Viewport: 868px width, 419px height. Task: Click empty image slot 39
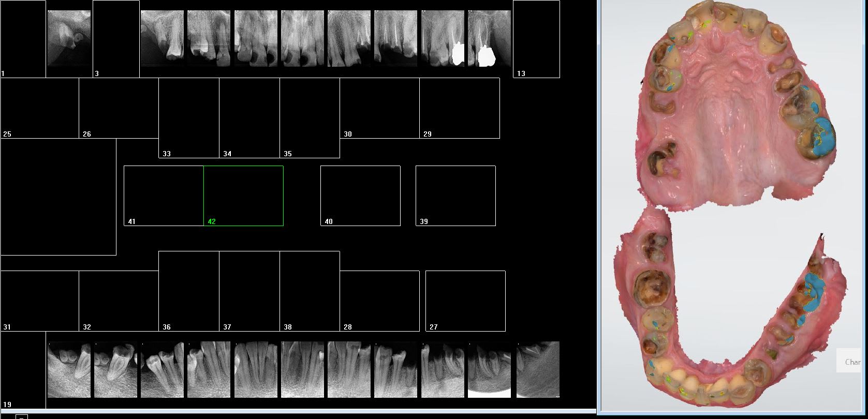[x=455, y=196]
